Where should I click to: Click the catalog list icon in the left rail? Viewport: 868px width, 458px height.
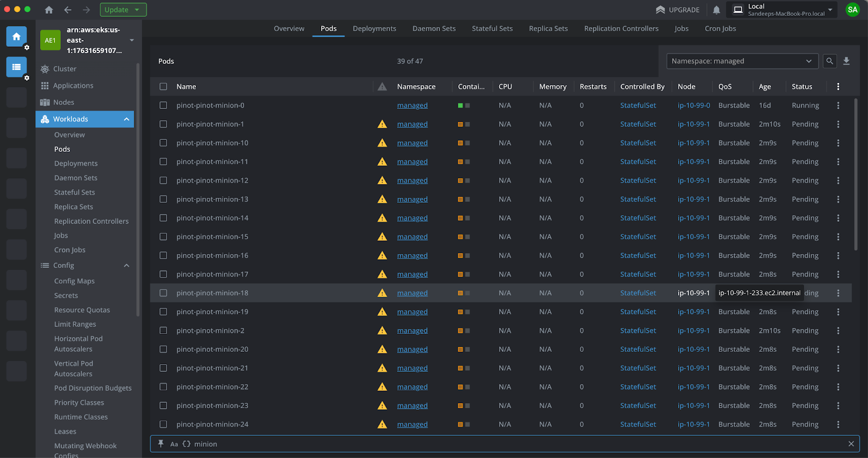pyautogui.click(x=16, y=67)
